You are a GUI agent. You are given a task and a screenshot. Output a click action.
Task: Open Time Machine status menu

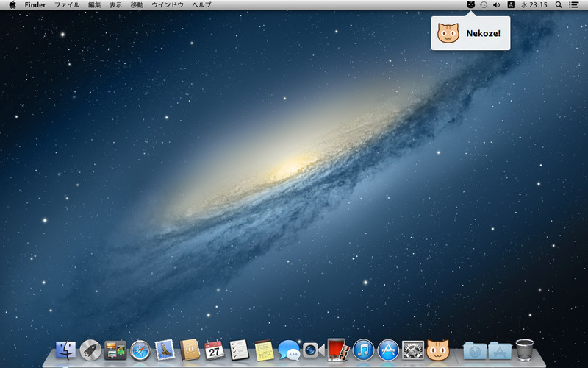click(484, 5)
